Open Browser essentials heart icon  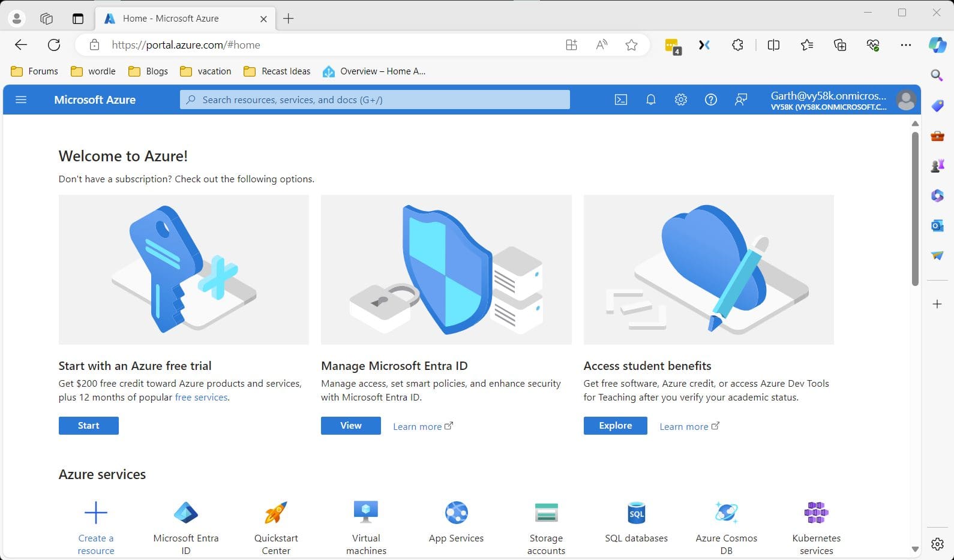(x=873, y=45)
